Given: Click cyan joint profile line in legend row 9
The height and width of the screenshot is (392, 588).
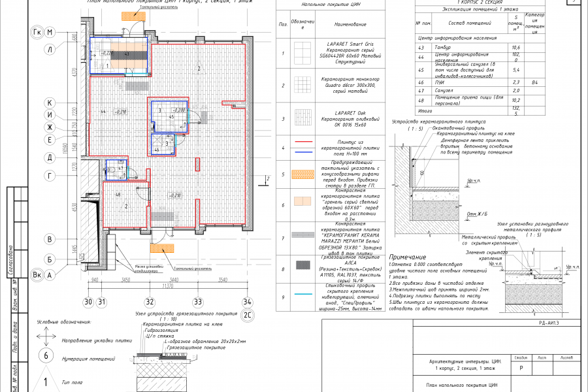Looking at the screenshot, I should [x=303, y=294].
